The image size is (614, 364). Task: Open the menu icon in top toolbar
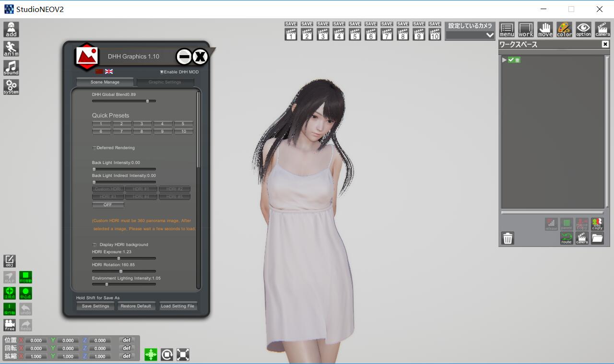[x=507, y=30]
